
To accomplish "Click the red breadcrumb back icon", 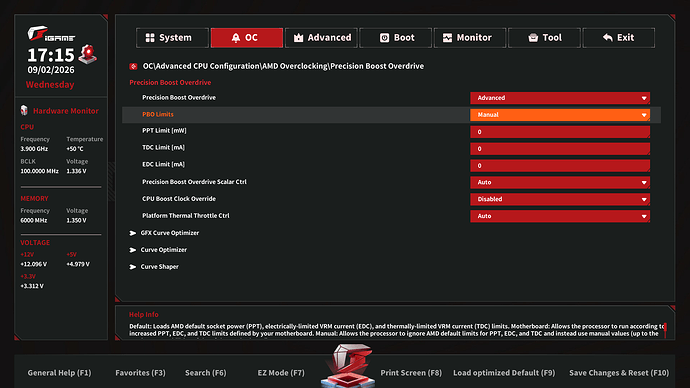I will 133,66.
